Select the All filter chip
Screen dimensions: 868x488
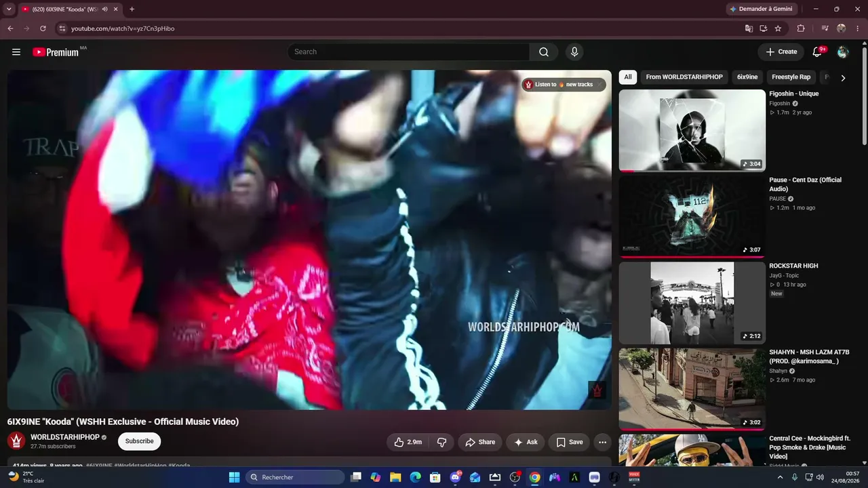coord(628,77)
